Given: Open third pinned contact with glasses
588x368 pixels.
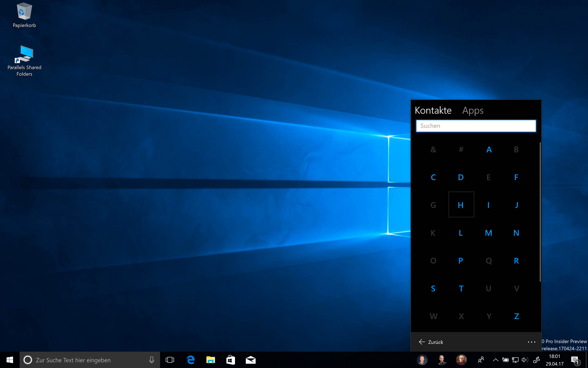Looking at the screenshot, I should point(461,360).
